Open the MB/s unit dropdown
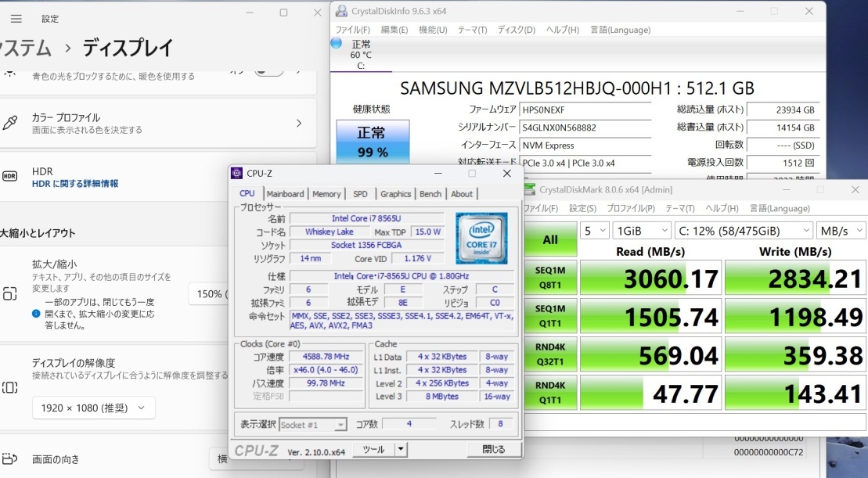Screen dimensions: 868x478 pos(841,231)
